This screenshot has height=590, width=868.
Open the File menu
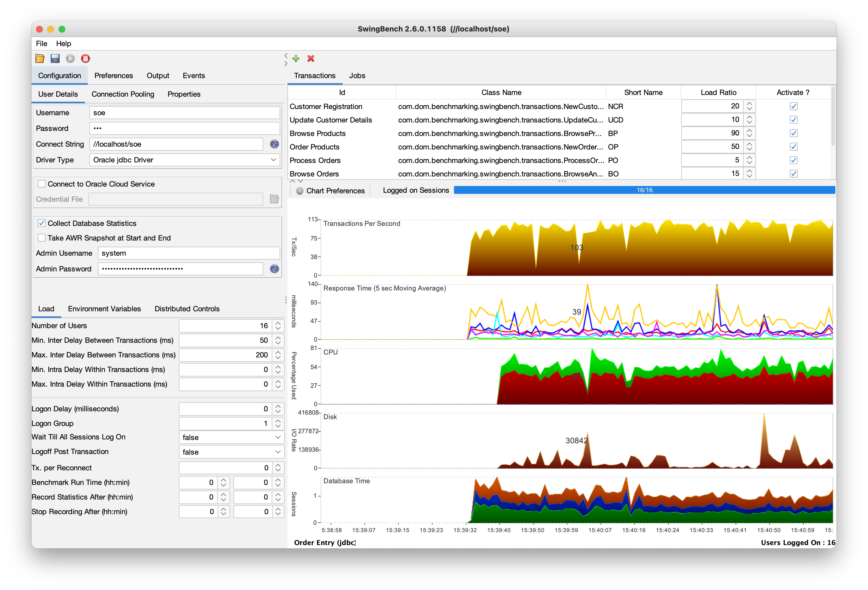point(41,44)
